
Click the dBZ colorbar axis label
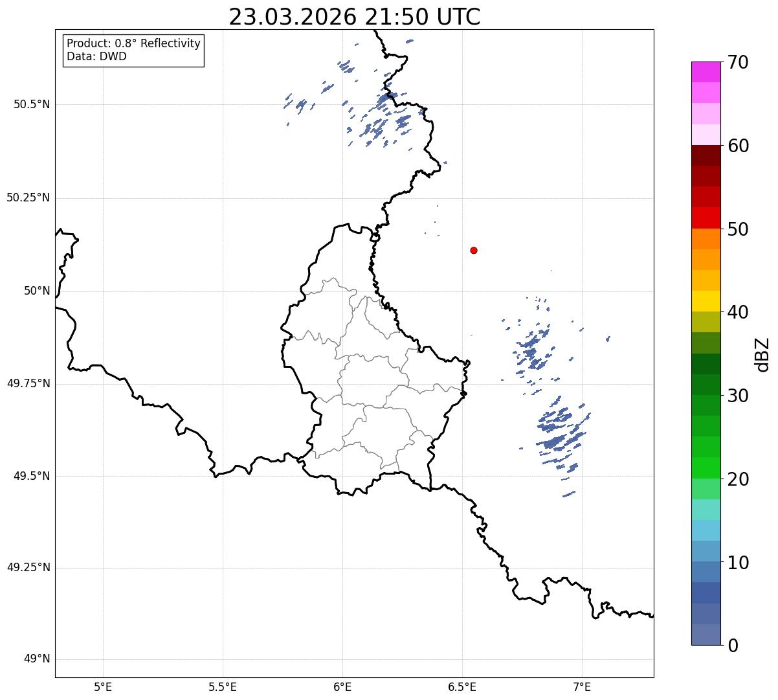[762, 354]
